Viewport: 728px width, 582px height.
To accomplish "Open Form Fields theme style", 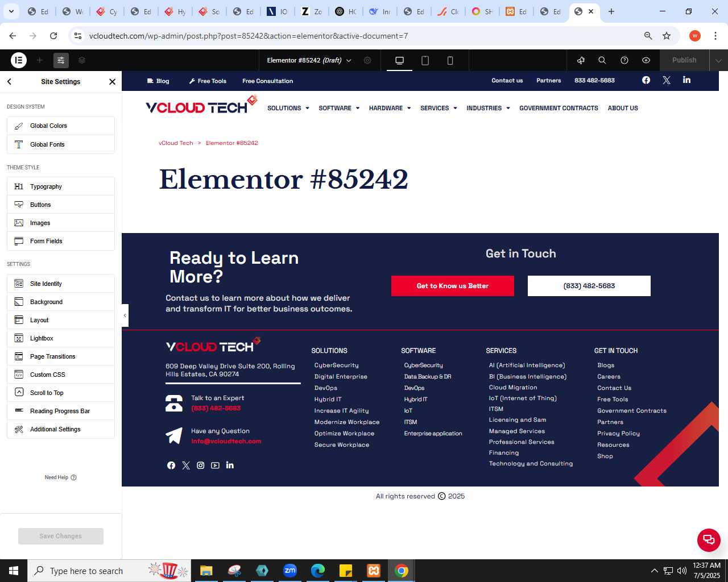I will click(x=61, y=241).
